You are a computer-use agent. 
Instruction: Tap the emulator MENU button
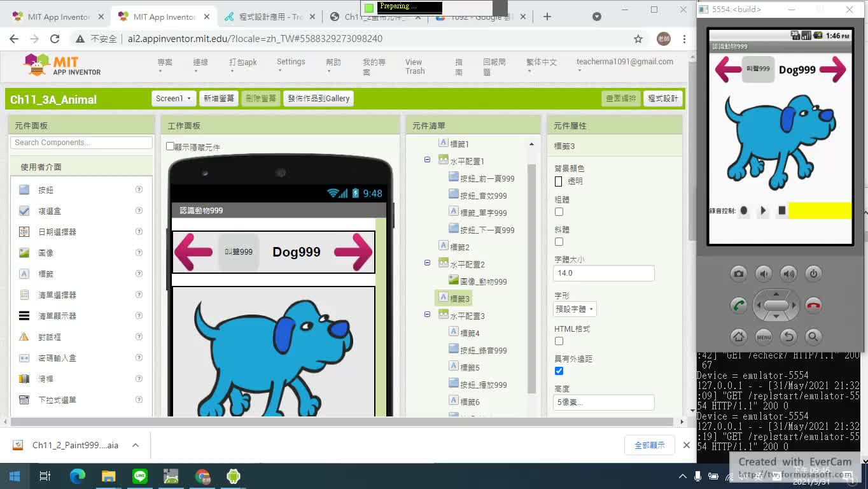pyautogui.click(x=764, y=336)
